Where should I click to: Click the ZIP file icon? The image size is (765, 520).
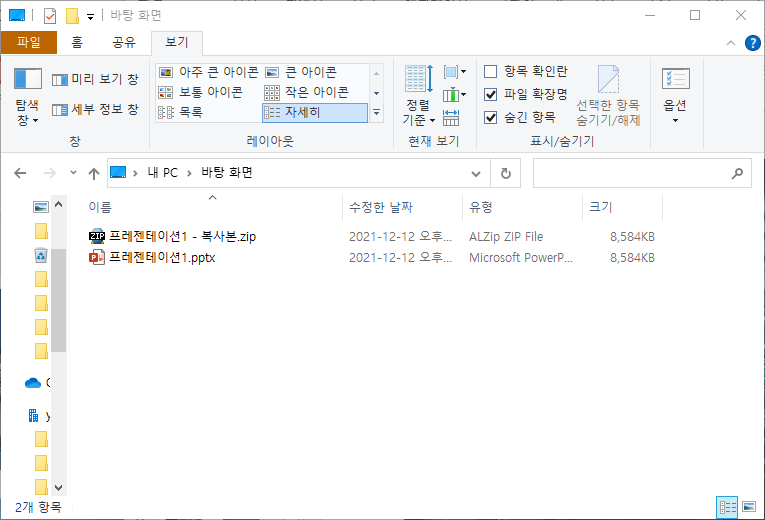(x=97, y=236)
